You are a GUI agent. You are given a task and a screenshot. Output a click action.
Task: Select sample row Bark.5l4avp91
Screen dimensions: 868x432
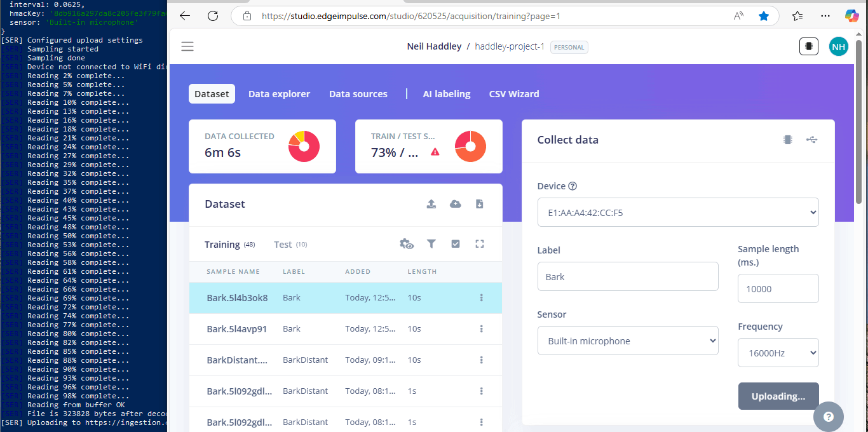click(346, 328)
